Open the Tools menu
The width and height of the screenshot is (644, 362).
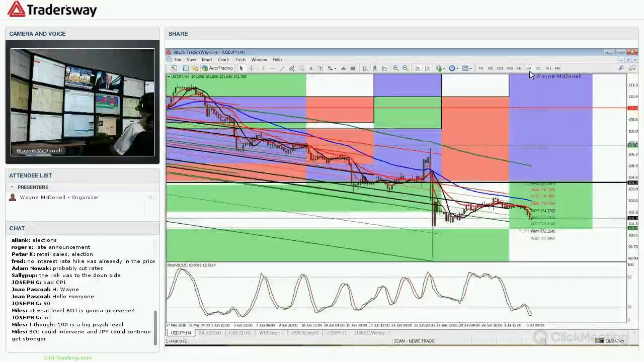click(x=240, y=60)
